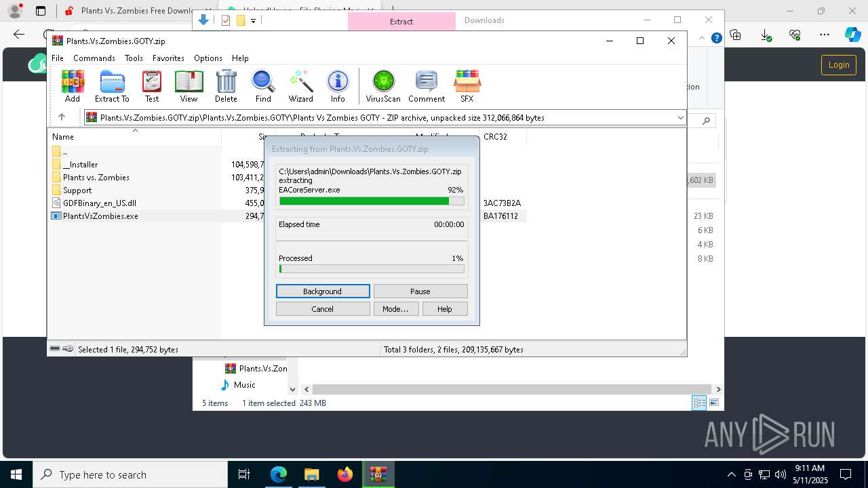868x488 pixels.
Task: Click the Explorer Help question mark icon
Action: (x=716, y=39)
